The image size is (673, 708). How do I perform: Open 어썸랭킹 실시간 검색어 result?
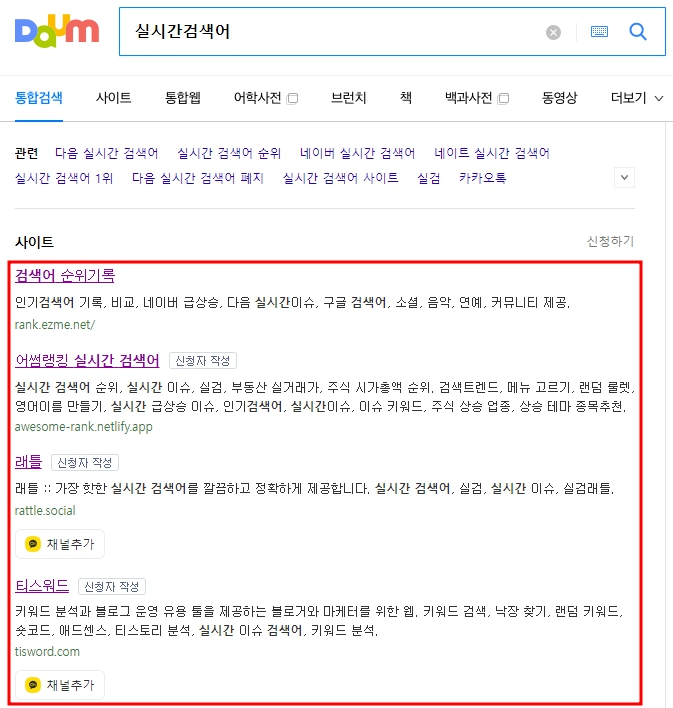coord(87,360)
